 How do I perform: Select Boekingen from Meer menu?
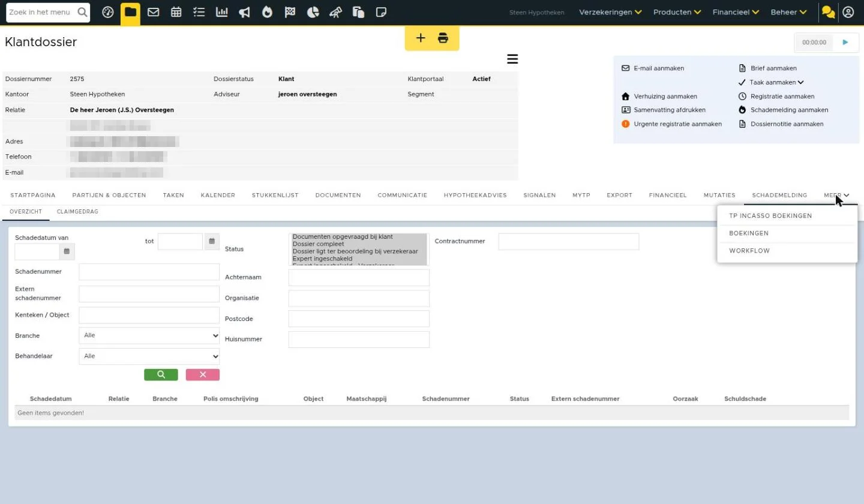[x=749, y=233]
